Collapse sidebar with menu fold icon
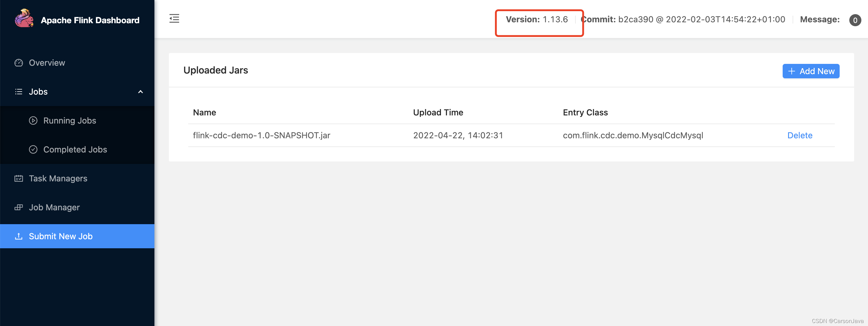This screenshot has height=326, width=868. click(x=174, y=18)
